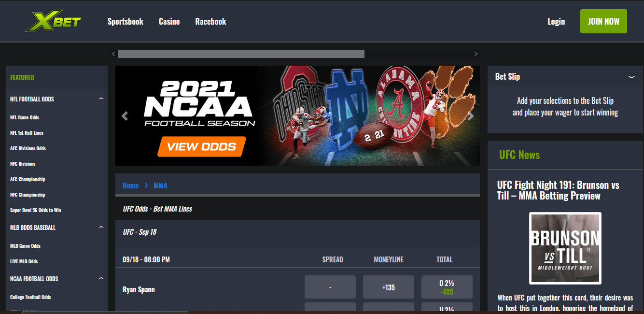The width and height of the screenshot is (644, 314).
Task: Go to Home breadcrumb link
Action: coord(130,186)
